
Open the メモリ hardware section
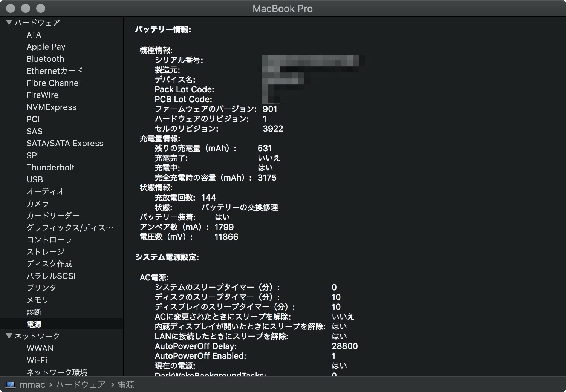(x=37, y=300)
